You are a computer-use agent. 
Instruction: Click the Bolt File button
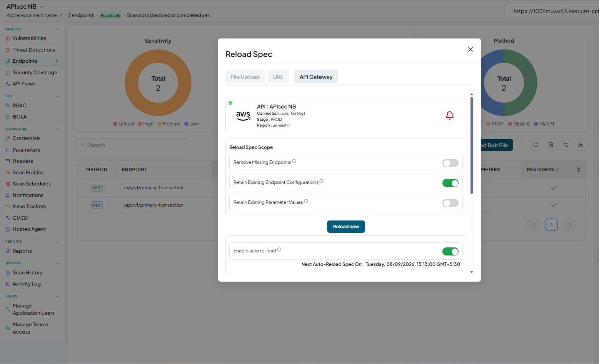click(x=497, y=145)
